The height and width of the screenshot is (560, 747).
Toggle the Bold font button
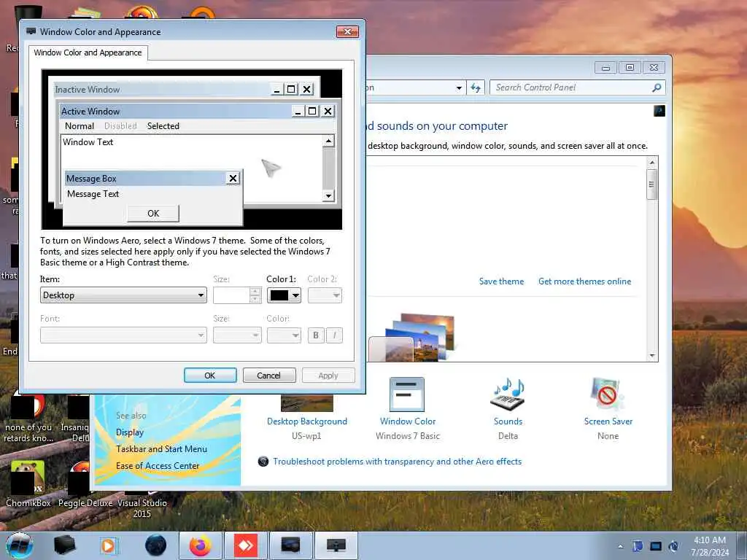[315, 335]
